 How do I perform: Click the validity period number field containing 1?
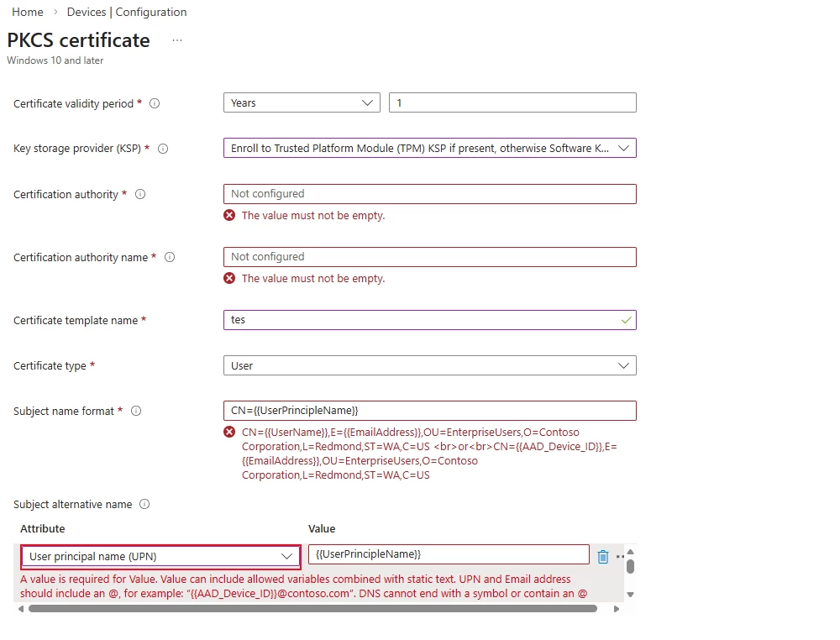pyautogui.click(x=512, y=102)
